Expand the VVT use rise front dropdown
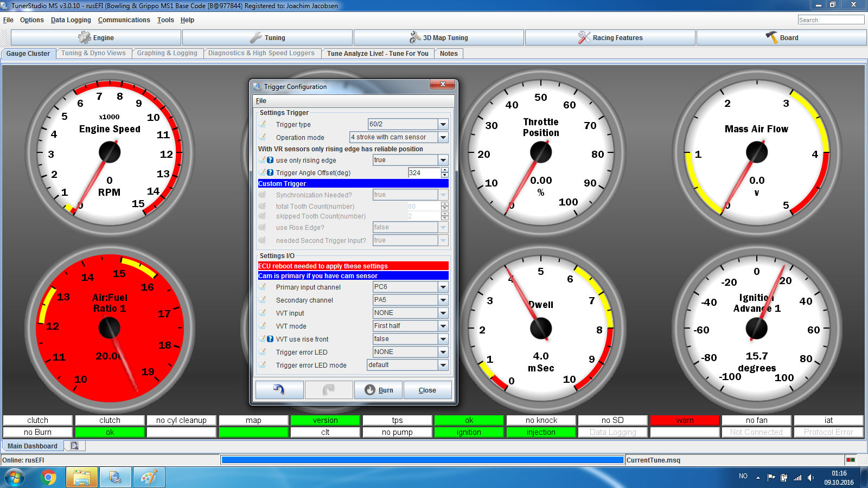This screenshot has width=868, height=488. pyautogui.click(x=443, y=339)
